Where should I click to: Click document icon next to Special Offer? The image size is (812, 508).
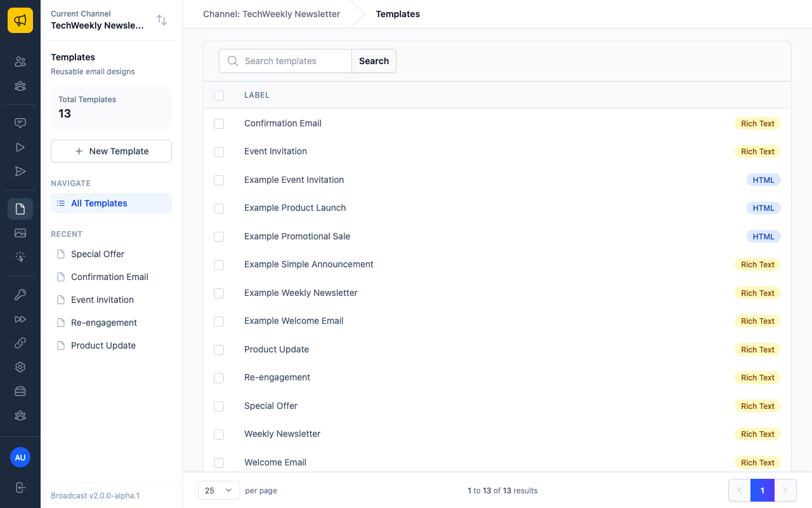pyautogui.click(x=61, y=254)
